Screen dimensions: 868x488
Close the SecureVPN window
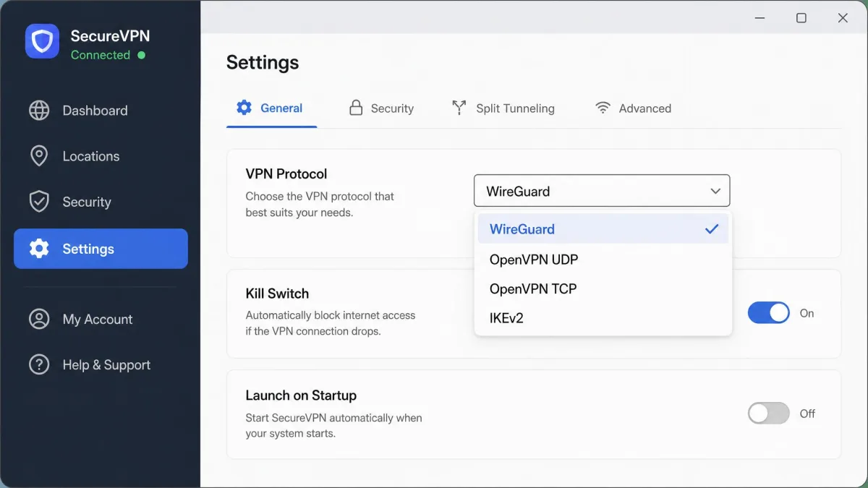[843, 18]
